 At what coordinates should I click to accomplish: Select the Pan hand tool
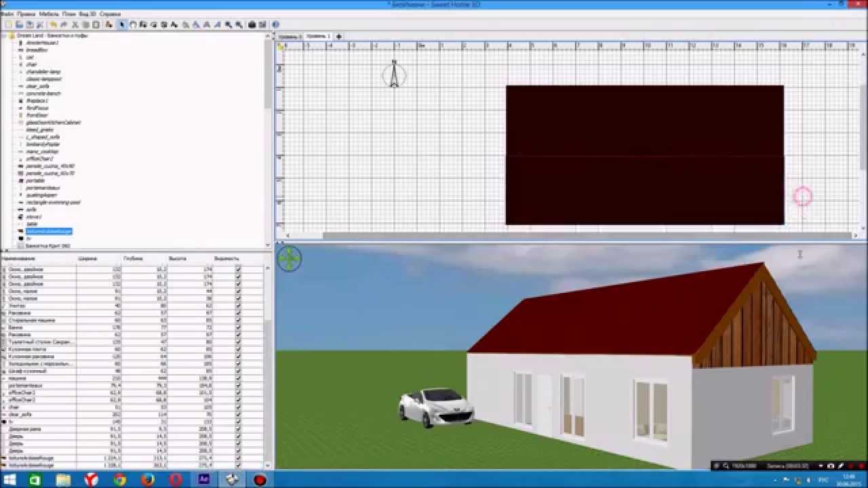tap(133, 24)
